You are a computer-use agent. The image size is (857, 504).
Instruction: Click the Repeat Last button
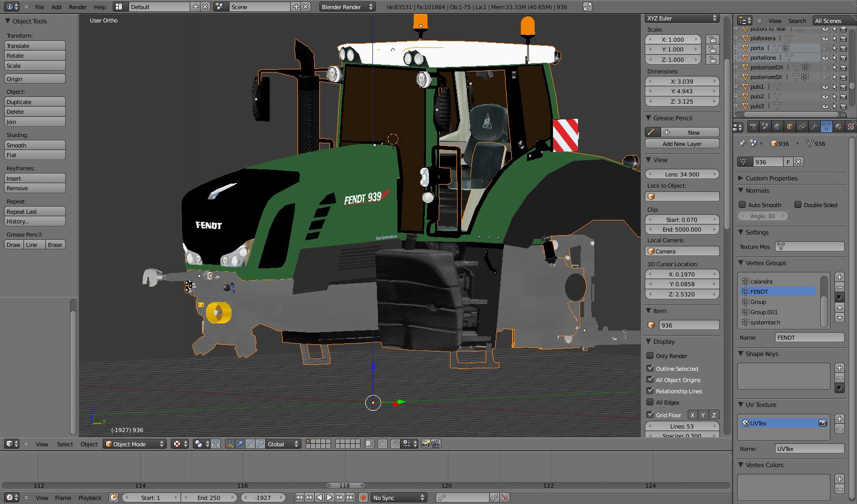point(35,211)
